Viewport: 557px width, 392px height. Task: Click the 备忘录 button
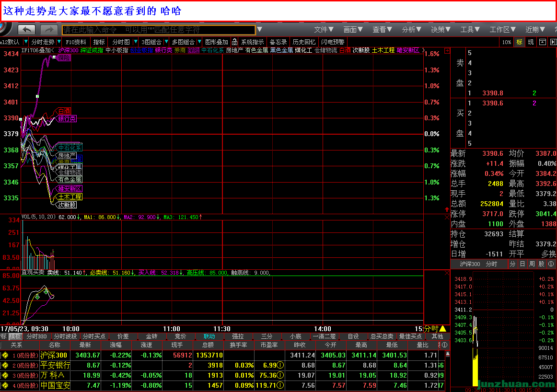[278, 42]
